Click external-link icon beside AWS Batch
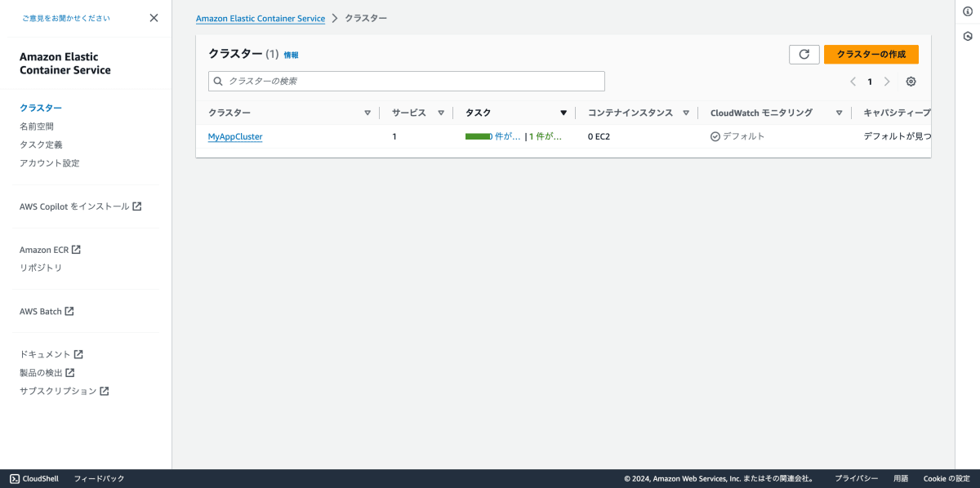The height and width of the screenshot is (488, 980). coord(69,311)
